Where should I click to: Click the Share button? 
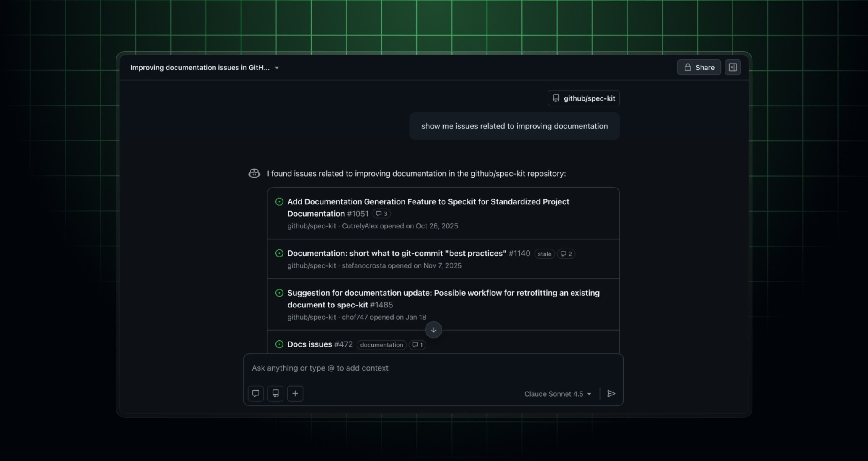click(699, 67)
